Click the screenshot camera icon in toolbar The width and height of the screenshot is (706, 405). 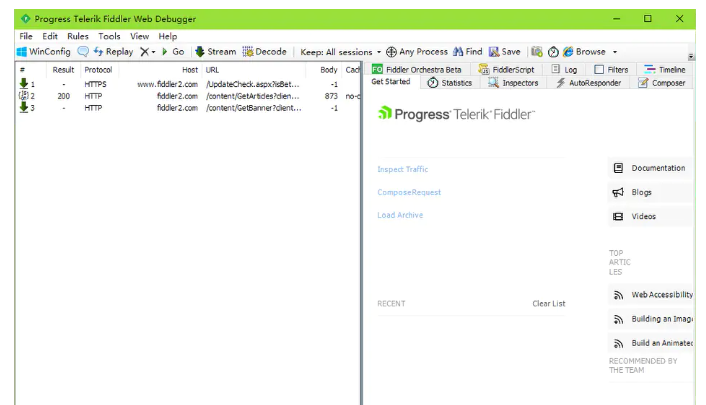click(536, 52)
